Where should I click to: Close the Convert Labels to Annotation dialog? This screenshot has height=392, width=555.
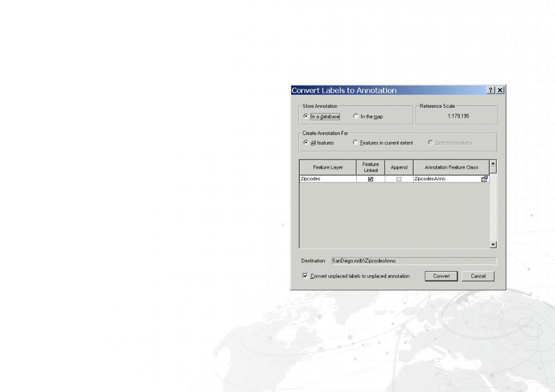click(x=500, y=90)
